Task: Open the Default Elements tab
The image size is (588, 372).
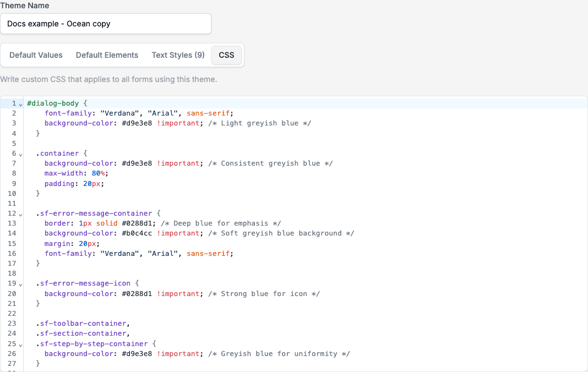Action: pos(107,55)
